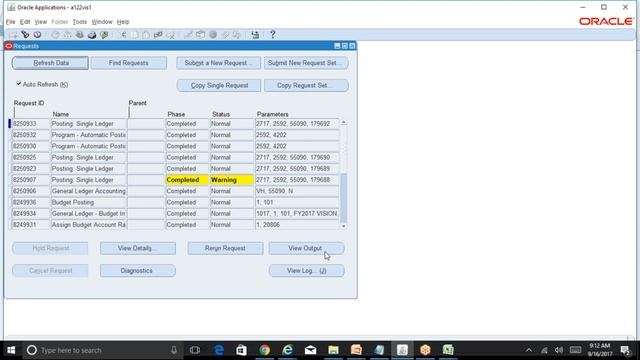Click the Edit Field toolbar icon

(188, 35)
